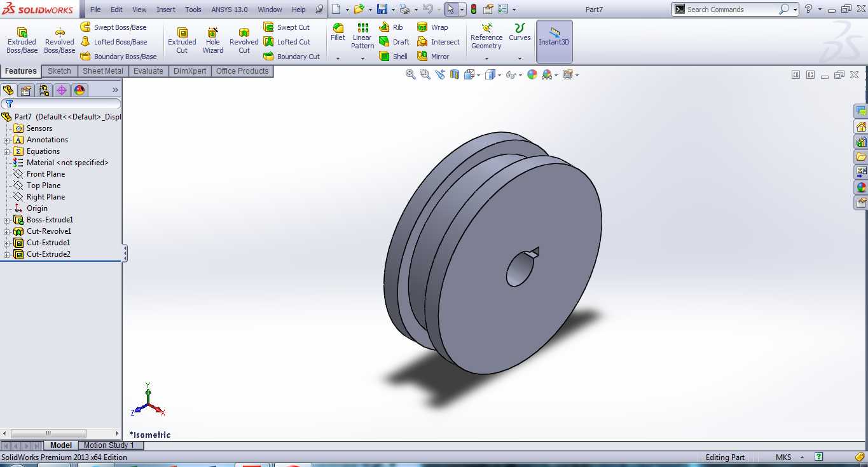
Task: Apply the Draft feature
Action: (x=394, y=42)
